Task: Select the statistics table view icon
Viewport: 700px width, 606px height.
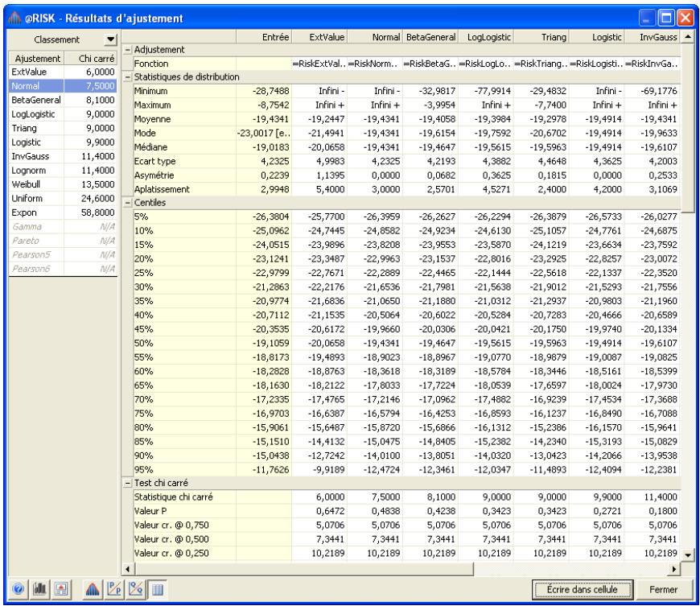Action: coord(157,590)
